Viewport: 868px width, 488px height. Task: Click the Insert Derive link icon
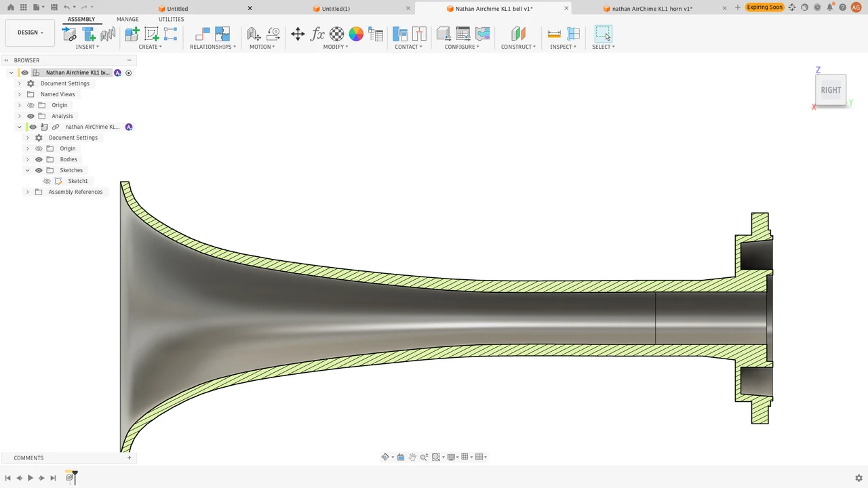[x=69, y=34]
